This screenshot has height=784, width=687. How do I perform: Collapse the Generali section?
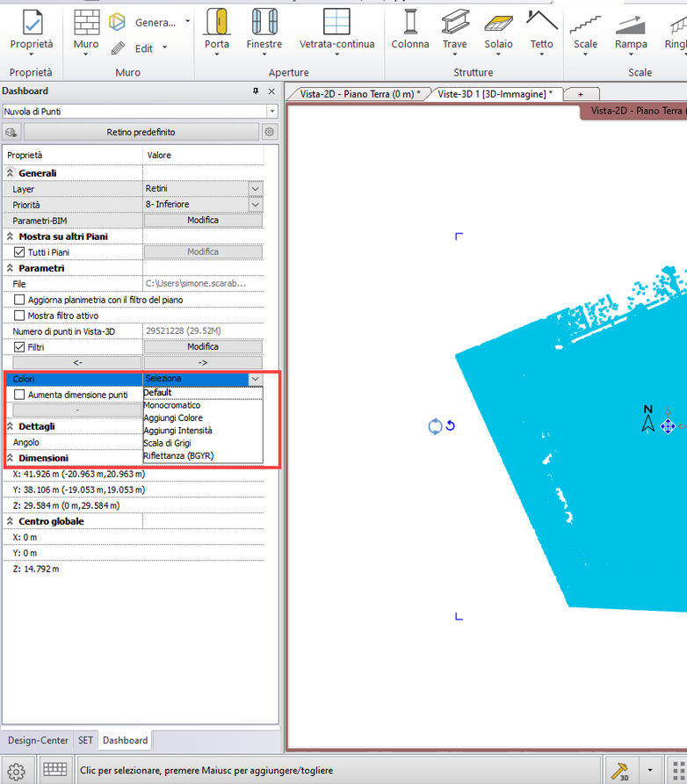[10, 173]
